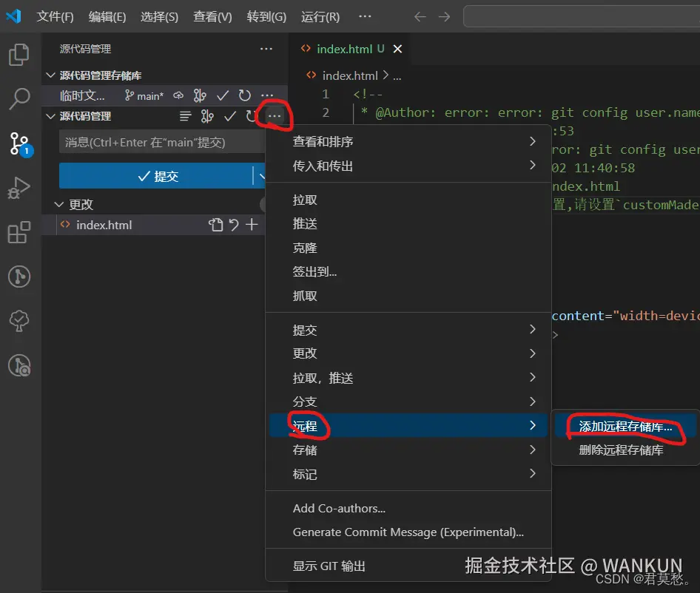700x593 pixels.
Task: Open the 运行(R) menu
Action: pyautogui.click(x=320, y=17)
